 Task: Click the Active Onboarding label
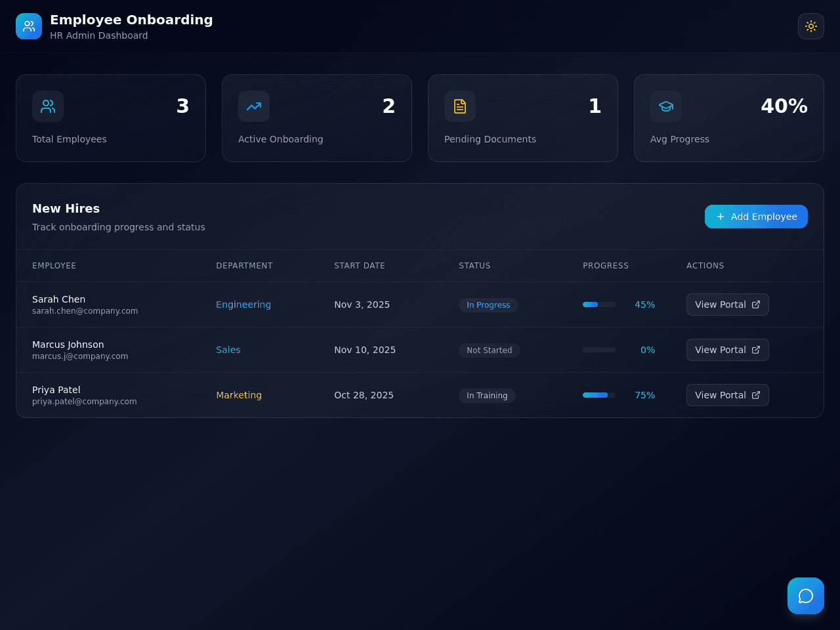[x=281, y=139]
